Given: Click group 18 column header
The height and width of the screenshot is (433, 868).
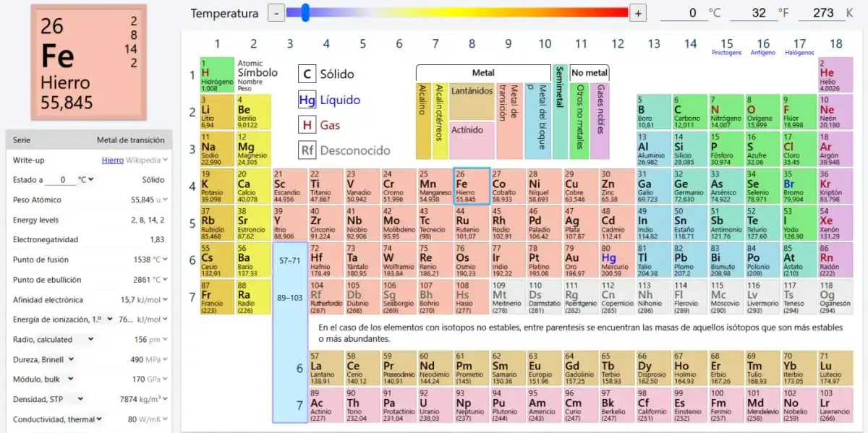Looking at the screenshot, I should point(836,44).
